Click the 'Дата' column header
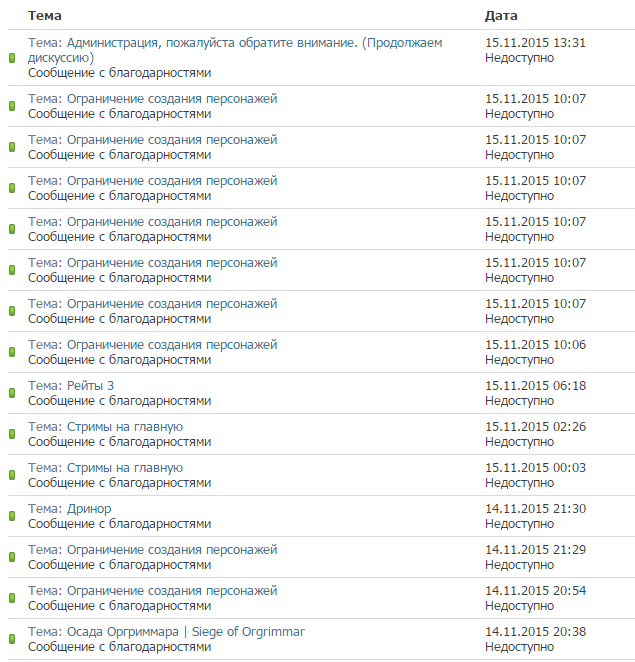The width and height of the screenshot is (635, 662). (501, 16)
